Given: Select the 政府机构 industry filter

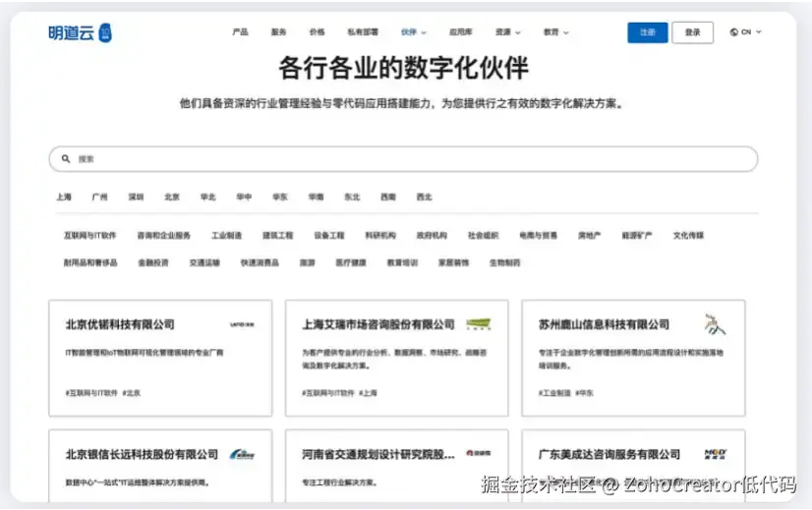Looking at the screenshot, I should click(x=432, y=236).
